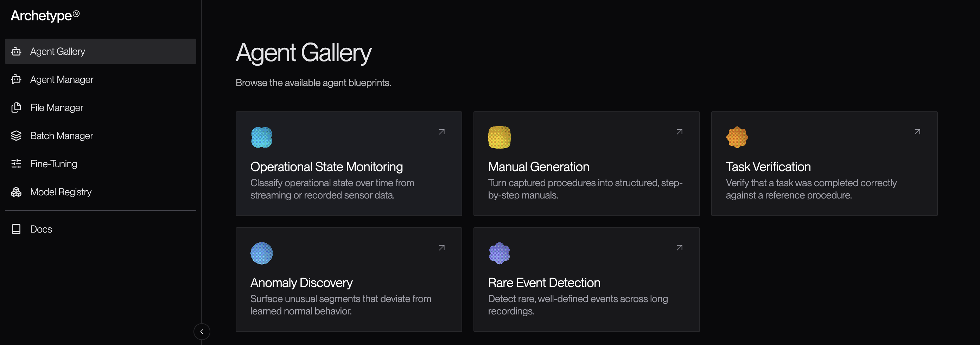Open the Model Registry page

click(x=101, y=192)
